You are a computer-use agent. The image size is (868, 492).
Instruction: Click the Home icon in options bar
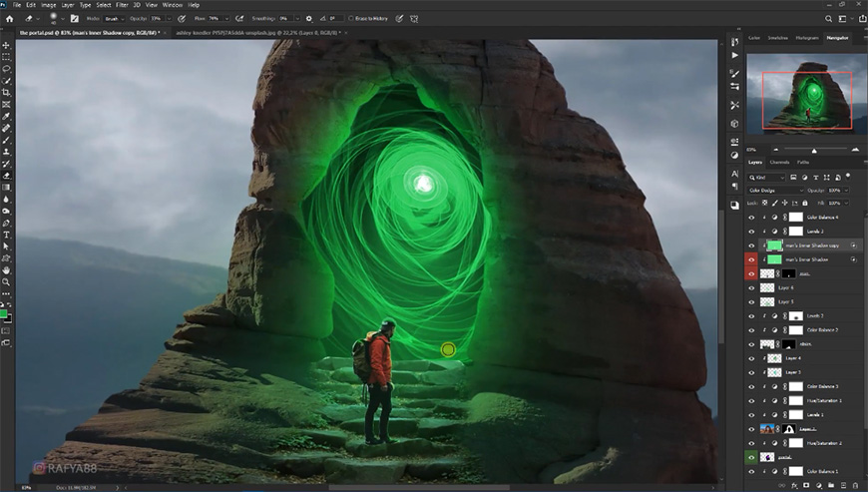point(9,18)
